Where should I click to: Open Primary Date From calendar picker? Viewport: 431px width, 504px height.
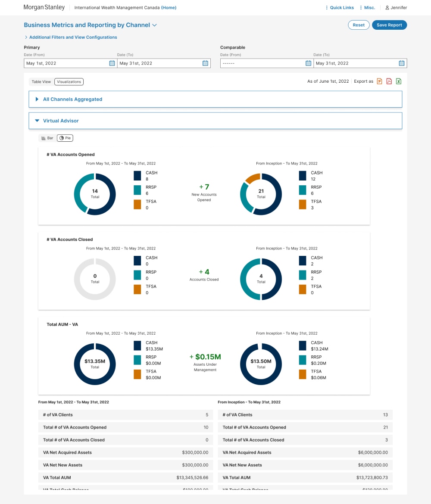(x=112, y=63)
